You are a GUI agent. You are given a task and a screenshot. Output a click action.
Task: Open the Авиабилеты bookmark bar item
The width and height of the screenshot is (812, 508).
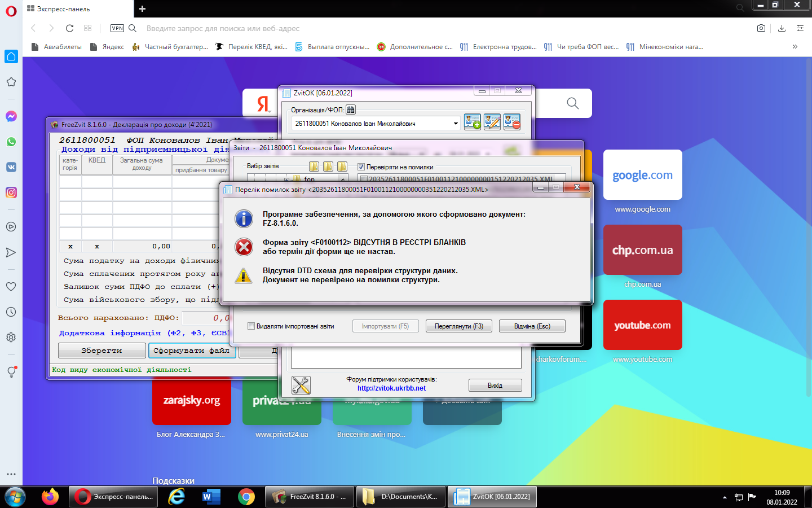(56, 47)
